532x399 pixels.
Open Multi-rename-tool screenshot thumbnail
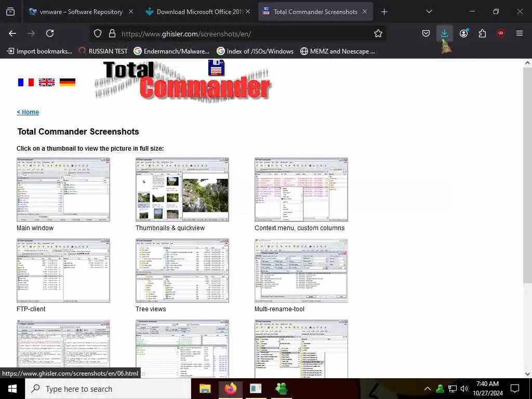[301, 271]
